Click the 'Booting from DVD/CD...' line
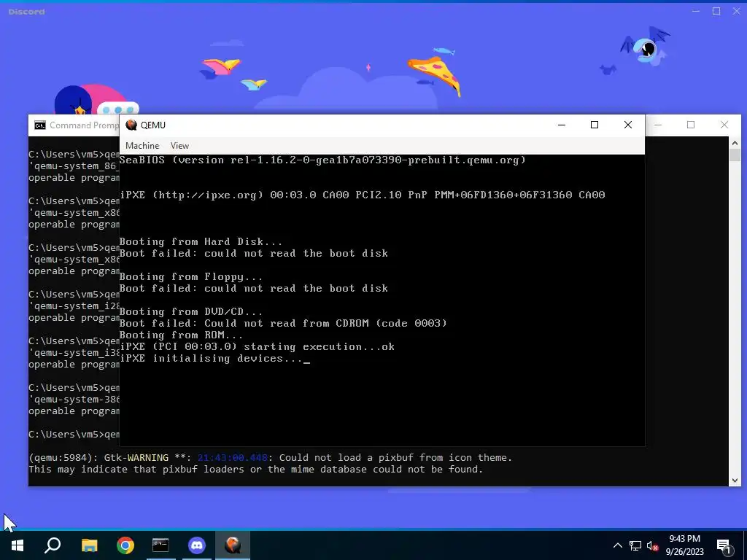The image size is (747, 560). pos(190,312)
